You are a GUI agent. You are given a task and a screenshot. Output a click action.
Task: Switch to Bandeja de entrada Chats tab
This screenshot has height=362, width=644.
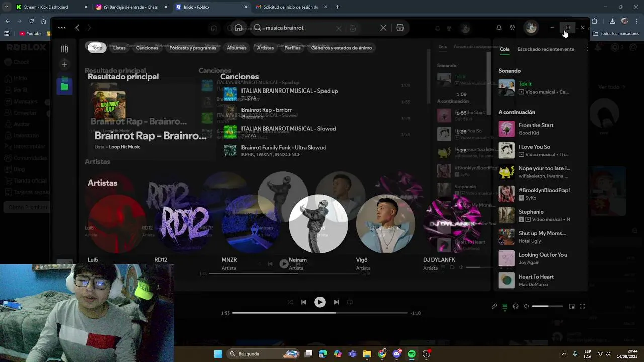tap(131, 7)
